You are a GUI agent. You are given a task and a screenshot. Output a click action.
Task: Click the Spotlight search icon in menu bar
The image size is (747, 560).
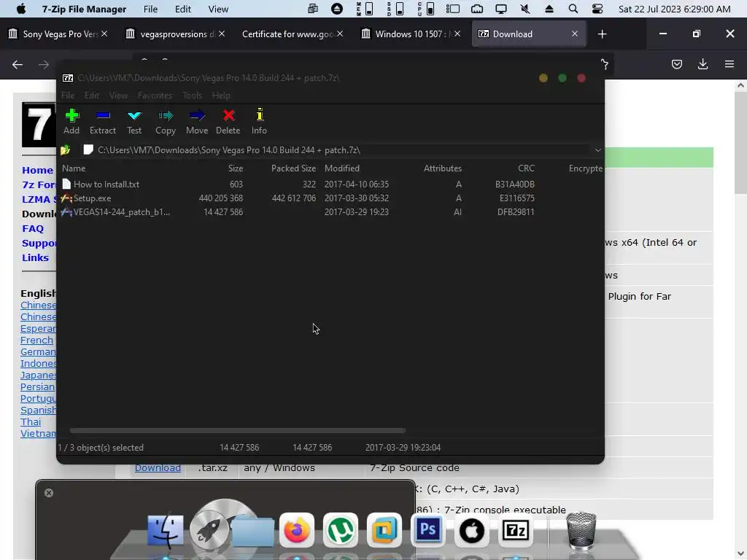click(x=573, y=9)
